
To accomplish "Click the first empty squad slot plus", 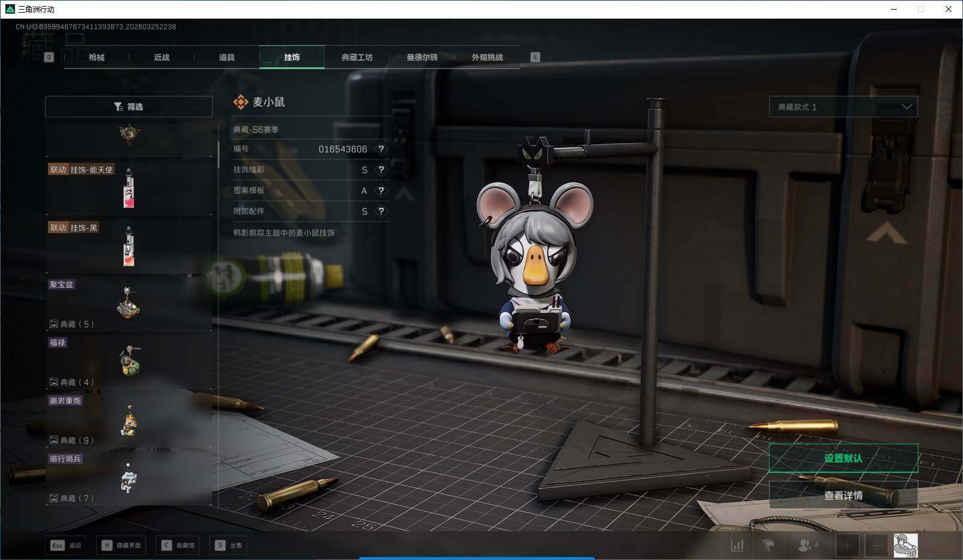I will (x=847, y=546).
